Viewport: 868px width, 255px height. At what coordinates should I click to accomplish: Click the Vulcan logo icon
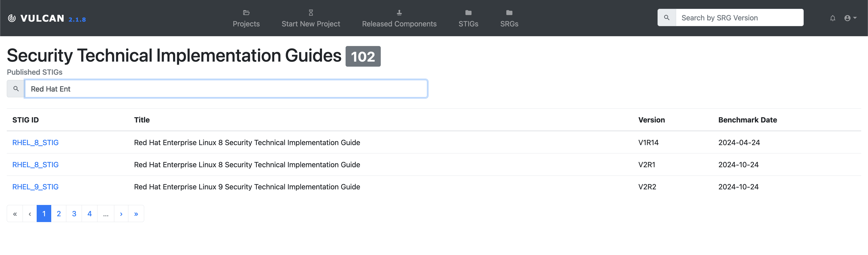pos(12,18)
